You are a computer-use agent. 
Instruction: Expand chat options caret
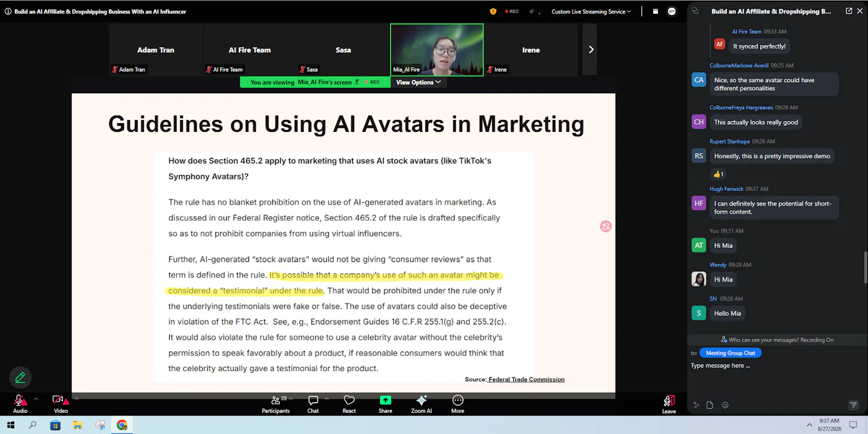(x=327, y=399)
